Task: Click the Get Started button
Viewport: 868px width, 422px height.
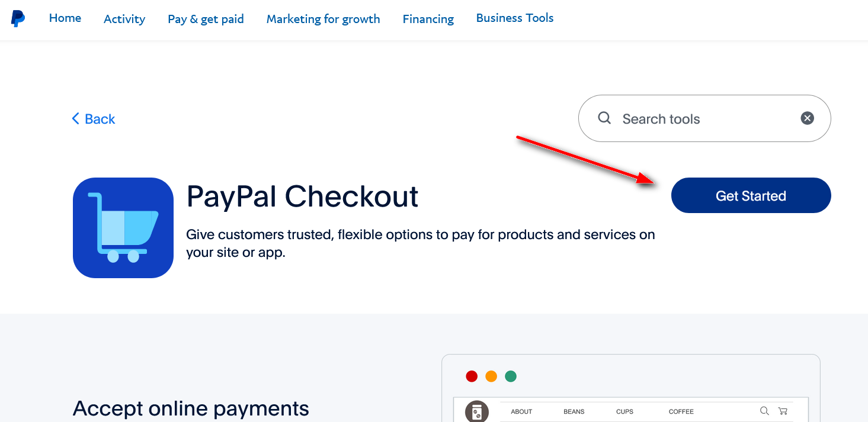Action: (751, 195)
